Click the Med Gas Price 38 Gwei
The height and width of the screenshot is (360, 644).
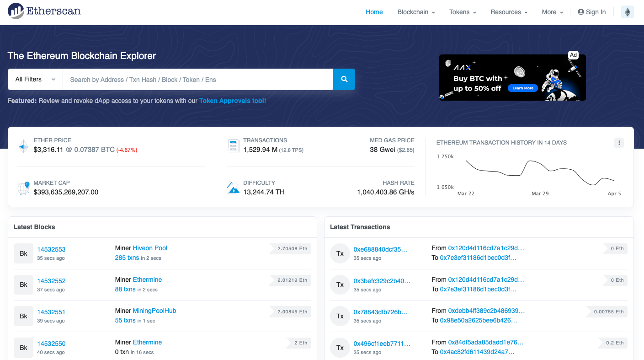pyautogui.click(x=383, y=150)
